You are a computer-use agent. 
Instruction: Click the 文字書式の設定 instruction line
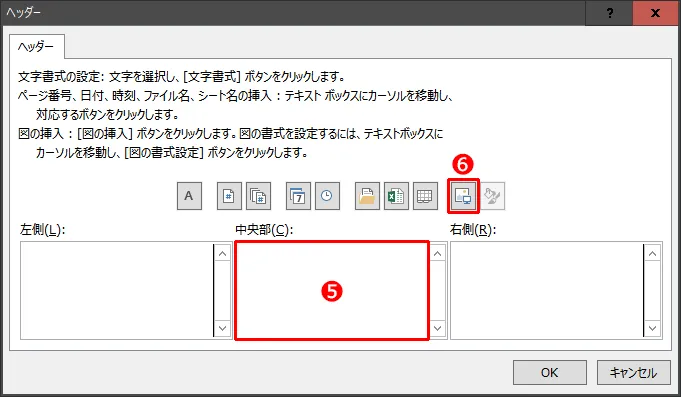point(182,77)
